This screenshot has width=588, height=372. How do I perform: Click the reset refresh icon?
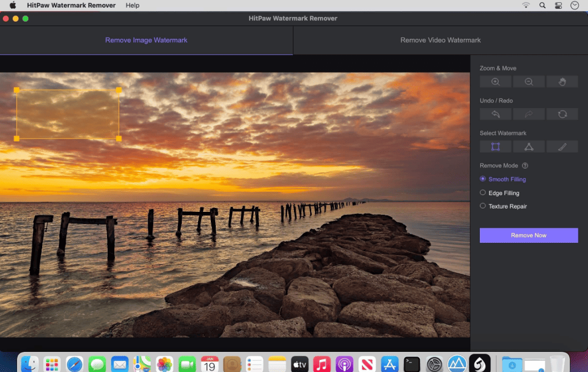[562, 114]
